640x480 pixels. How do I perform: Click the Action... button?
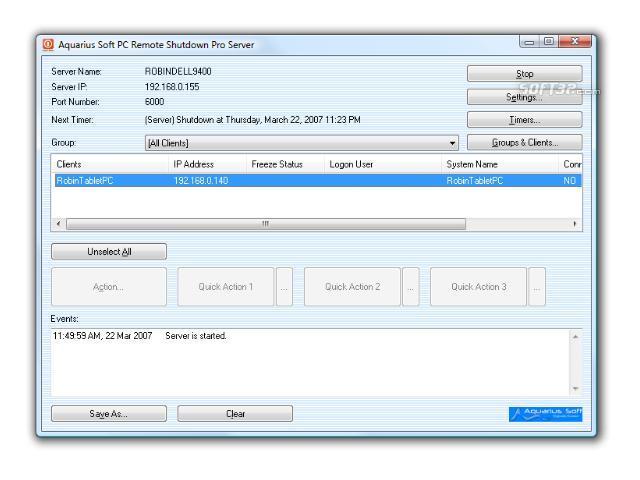109,287
